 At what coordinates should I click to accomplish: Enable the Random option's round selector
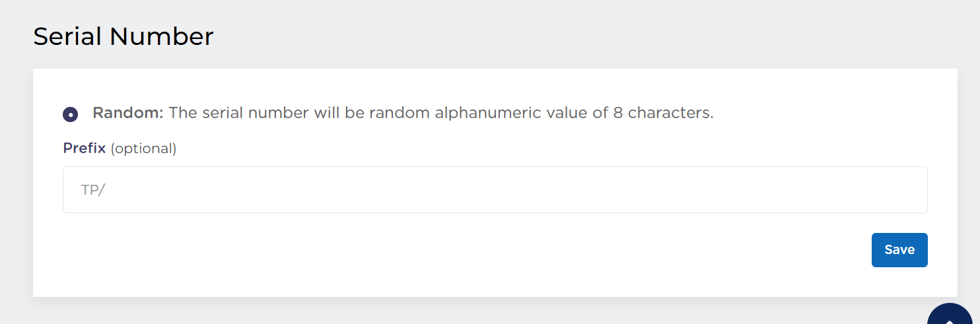(71, 114)
